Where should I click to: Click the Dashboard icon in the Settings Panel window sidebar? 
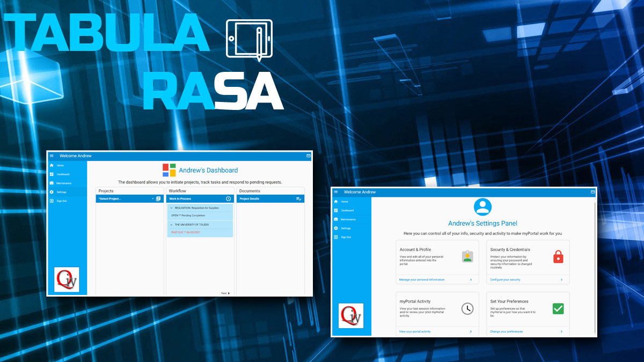pos(336,210)
